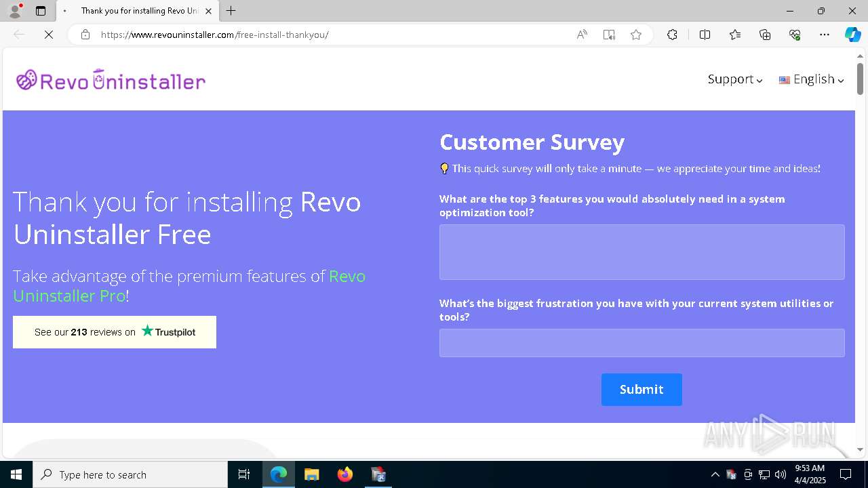Click the 'Thank you for installing' heading

coord(187,218)
